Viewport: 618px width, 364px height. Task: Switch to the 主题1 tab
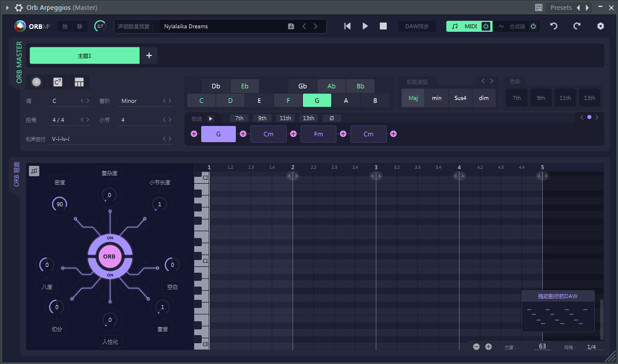[x=84, y=55]
